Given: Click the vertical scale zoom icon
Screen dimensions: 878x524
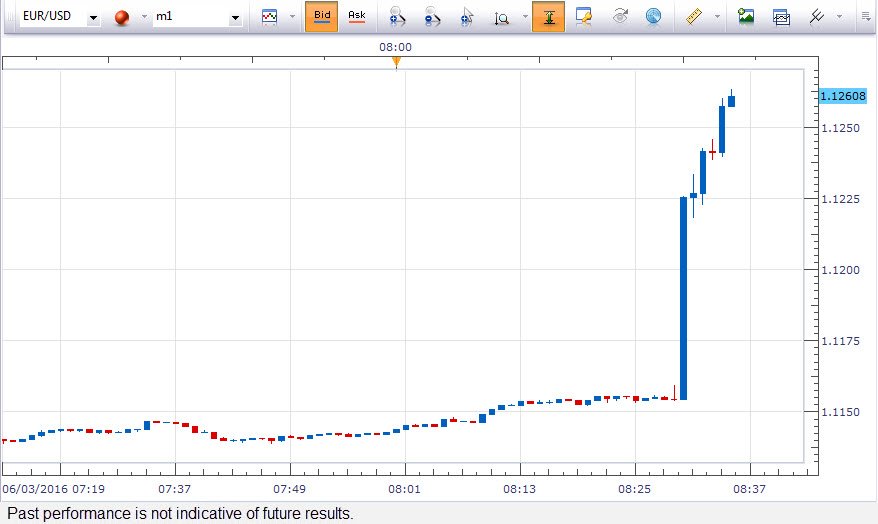Looking at the screenshot, I should click(x=501, y=18).
